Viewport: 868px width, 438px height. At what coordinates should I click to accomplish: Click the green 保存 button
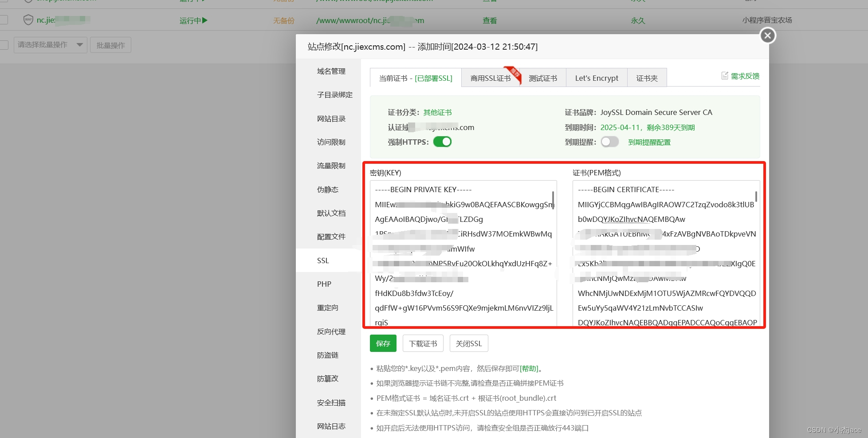(x=383, y=343)
